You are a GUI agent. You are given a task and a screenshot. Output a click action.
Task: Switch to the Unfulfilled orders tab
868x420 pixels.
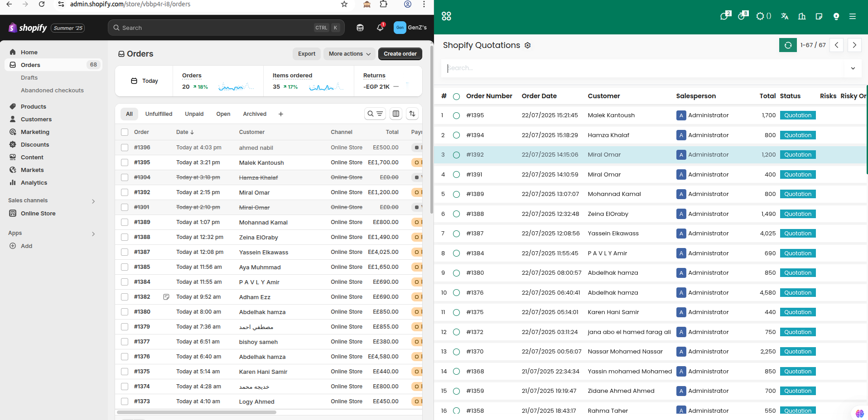point(159,114)
